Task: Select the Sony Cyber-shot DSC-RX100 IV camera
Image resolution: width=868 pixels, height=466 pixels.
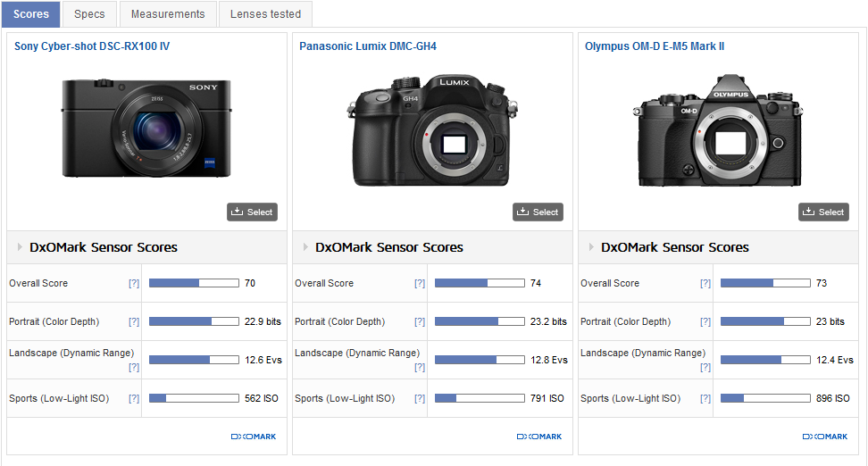Action: coord(253,212)
